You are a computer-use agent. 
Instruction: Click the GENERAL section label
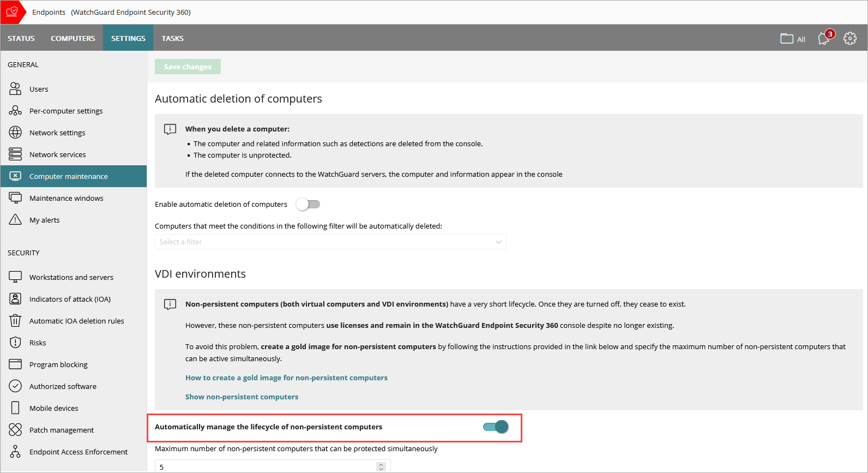23,64
